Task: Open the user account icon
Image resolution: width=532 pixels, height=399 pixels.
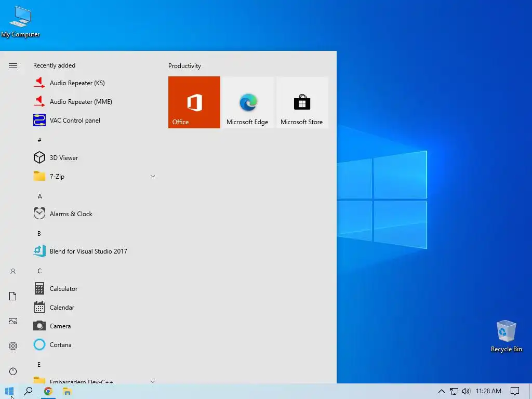Action: [13, 271]
